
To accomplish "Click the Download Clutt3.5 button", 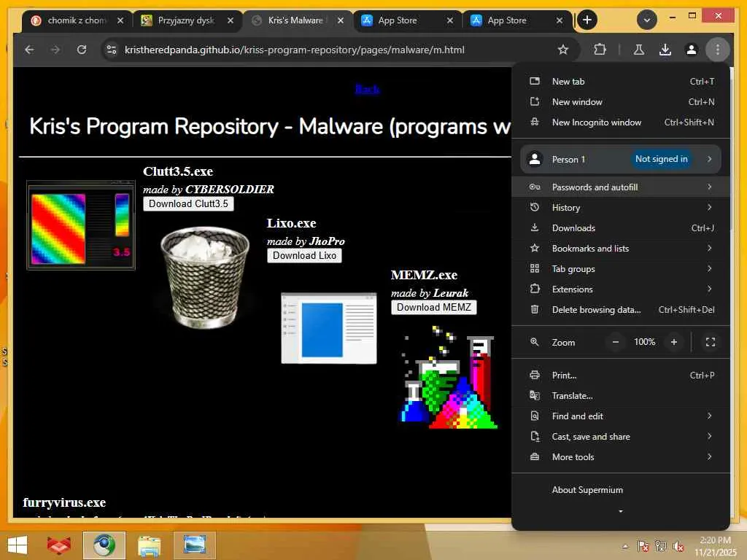I will [x=188, y=204].
